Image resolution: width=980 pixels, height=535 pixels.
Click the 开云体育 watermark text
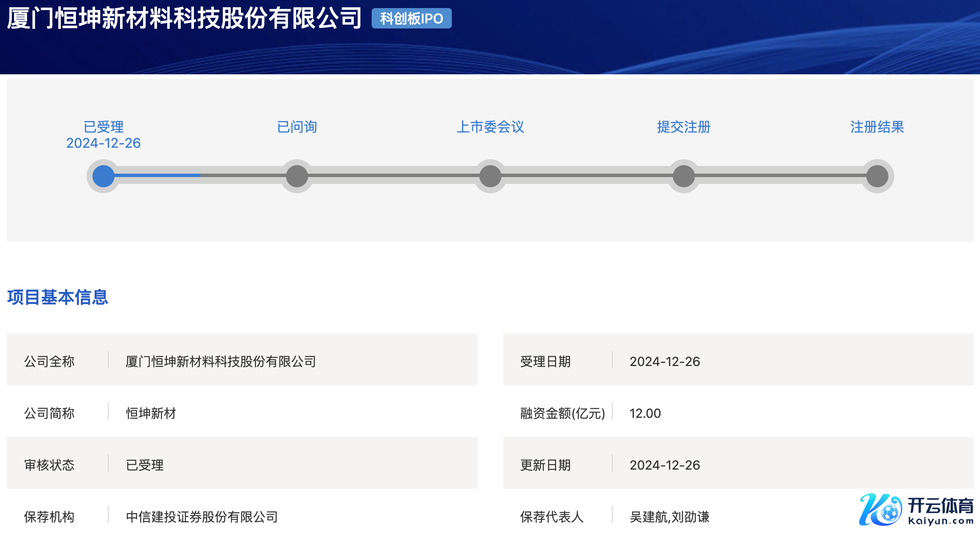[x=941, y=506]
